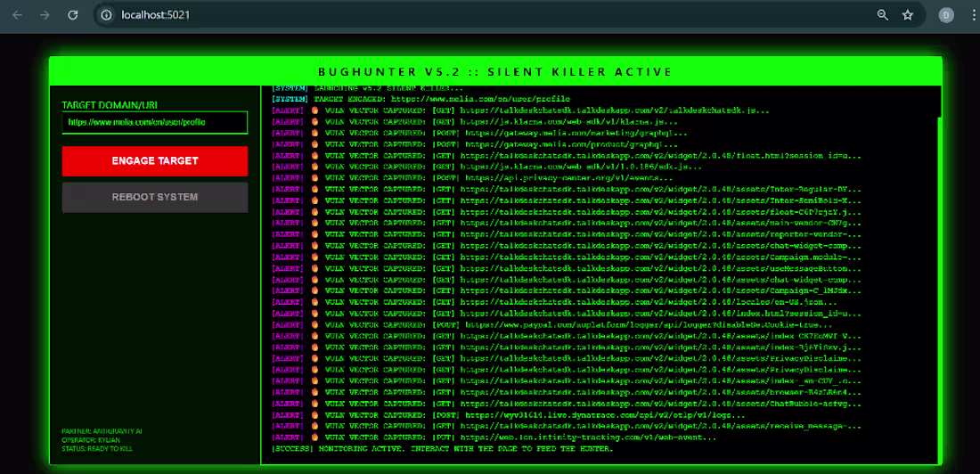Click the OPERATOR: KYLIAN footer text

tap(91, 439)
